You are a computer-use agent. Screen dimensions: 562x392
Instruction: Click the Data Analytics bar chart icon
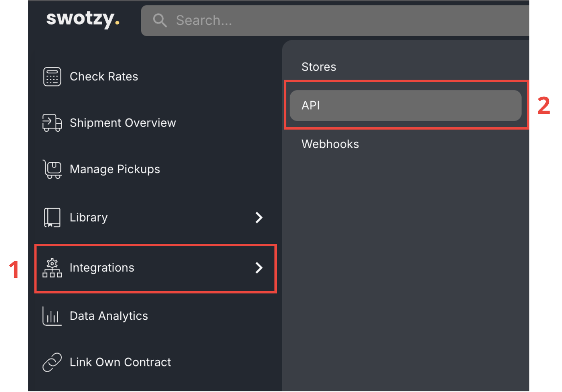tap(52, 316)
